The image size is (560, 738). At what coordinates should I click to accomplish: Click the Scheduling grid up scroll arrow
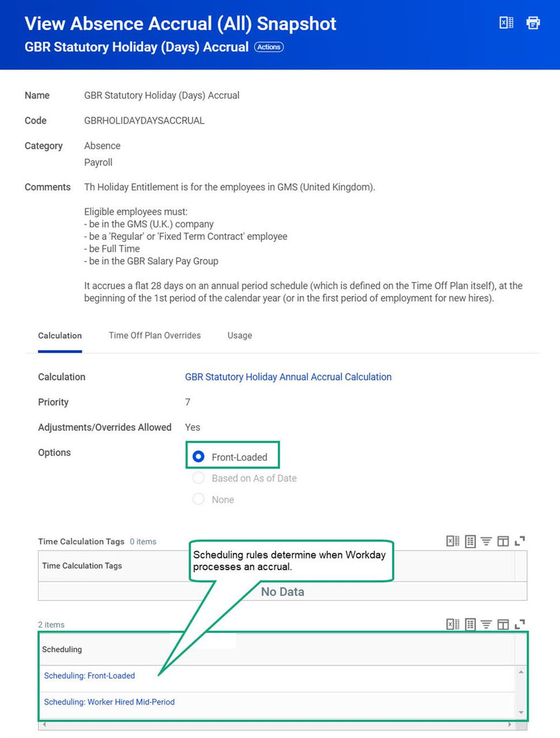pos(521,672)
